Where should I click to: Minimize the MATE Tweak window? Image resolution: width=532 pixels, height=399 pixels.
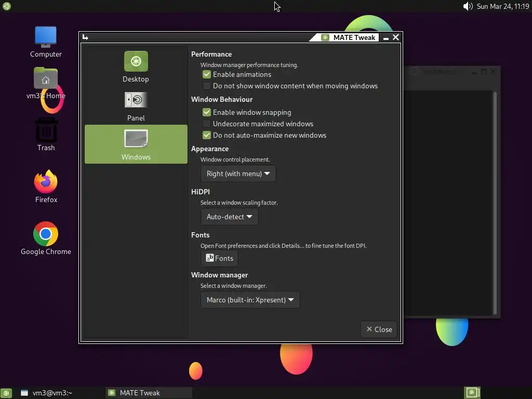click(x=386, y=37)
